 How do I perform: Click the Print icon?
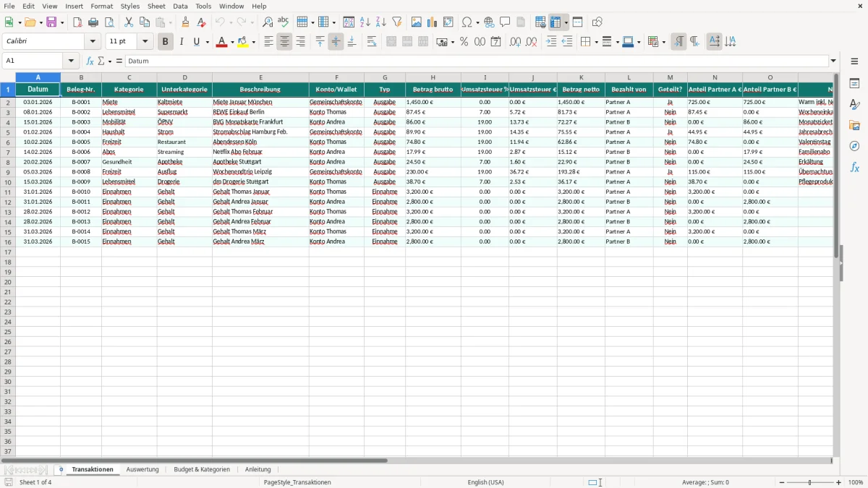(93, 22)
